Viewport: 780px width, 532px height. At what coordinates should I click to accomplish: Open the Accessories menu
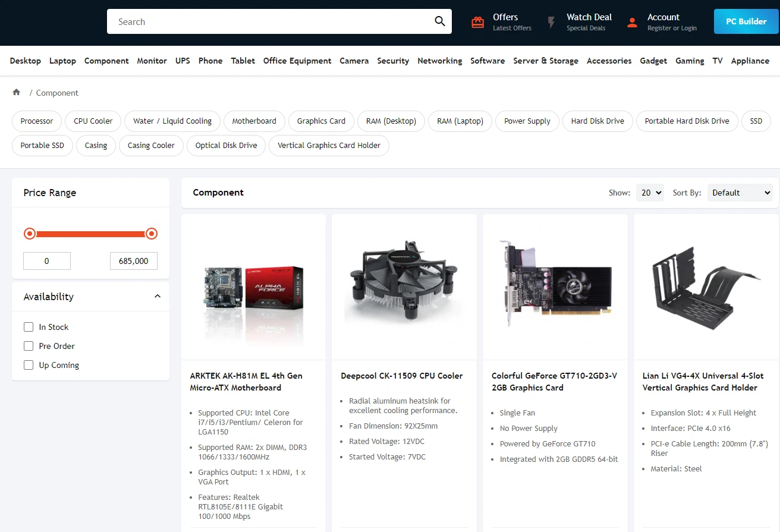pos(609,61)
